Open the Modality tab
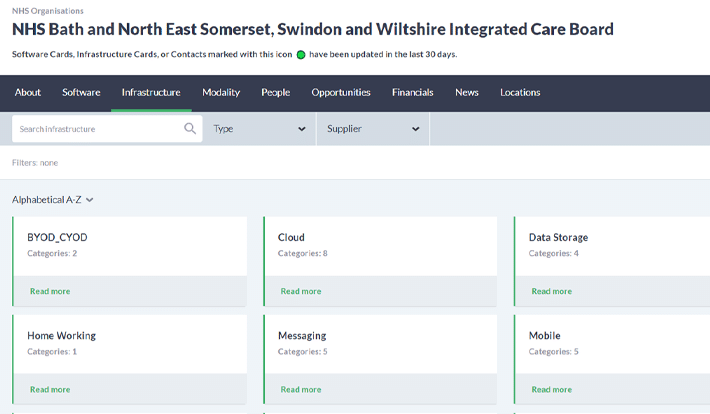This screenshot has width=710, height=414. [x=221, y=93]
